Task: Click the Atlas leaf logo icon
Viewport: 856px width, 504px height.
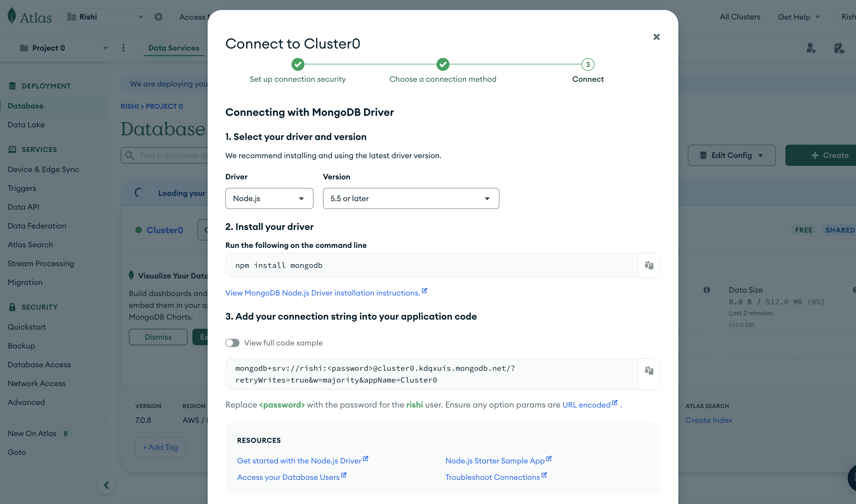Action: pos(11,16)
